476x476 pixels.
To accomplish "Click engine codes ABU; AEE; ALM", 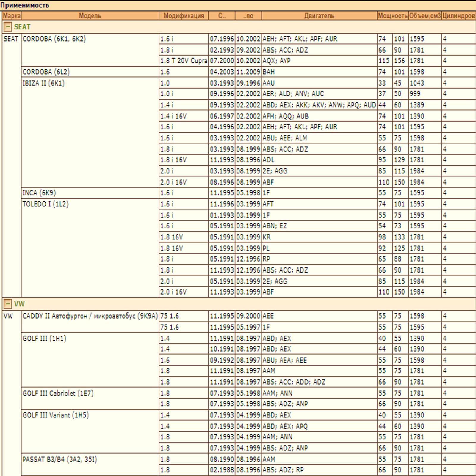I will (285, 138).
